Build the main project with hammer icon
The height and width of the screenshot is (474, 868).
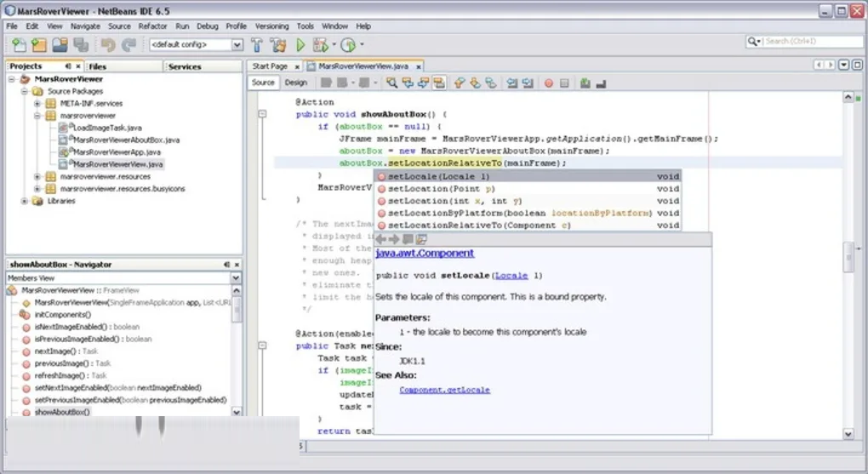(257, 45)
